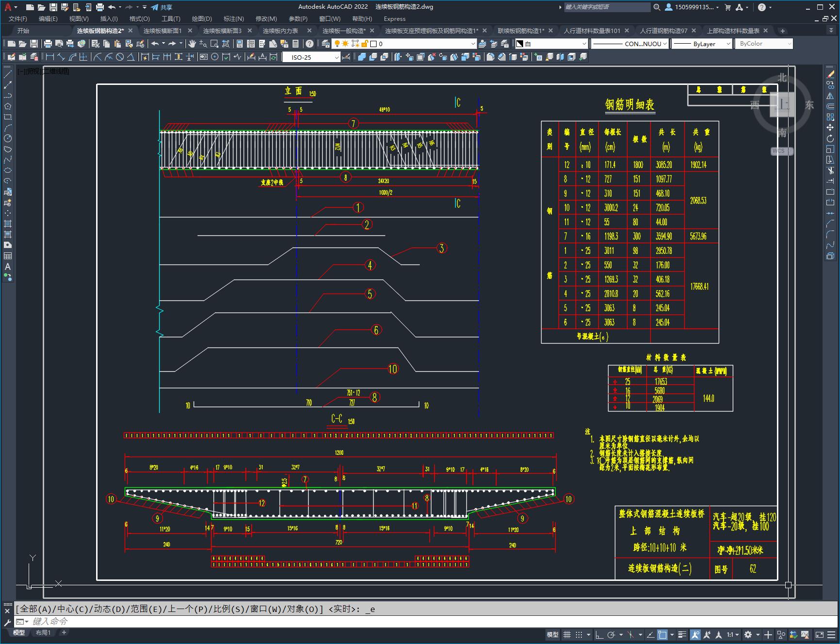Expand the ByLayer lineweight dropdown
Viewport: 840px width, 644px height.
[702, 44]
